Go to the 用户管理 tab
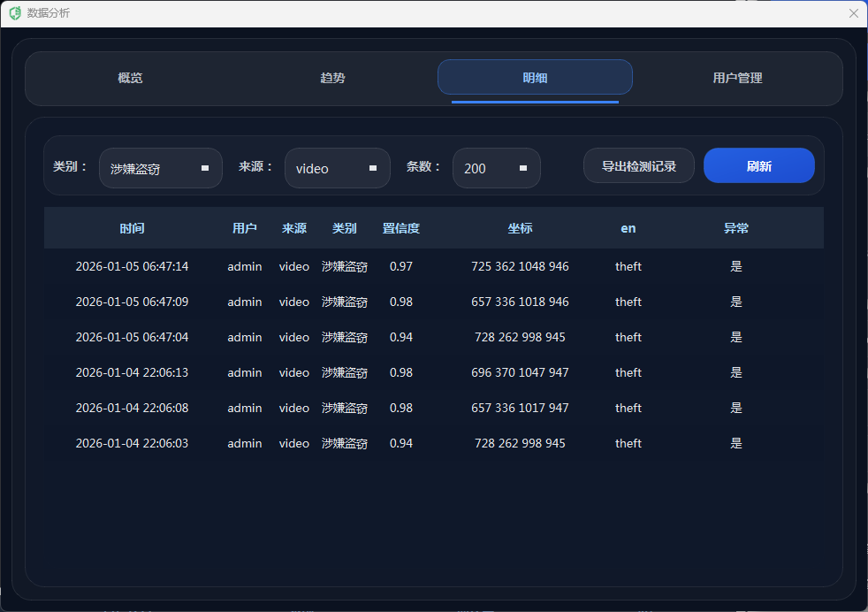 (x=737, y=78)
